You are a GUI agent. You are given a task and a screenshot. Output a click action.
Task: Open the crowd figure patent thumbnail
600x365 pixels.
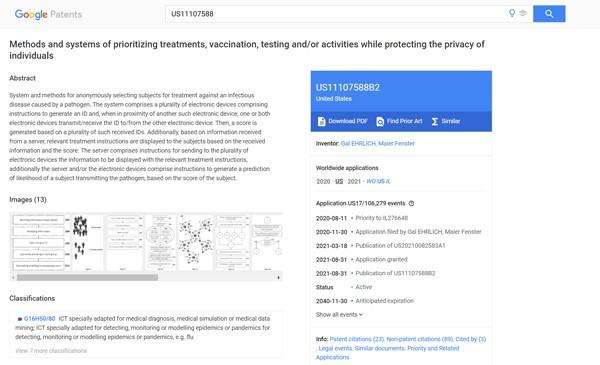(87, 242)
